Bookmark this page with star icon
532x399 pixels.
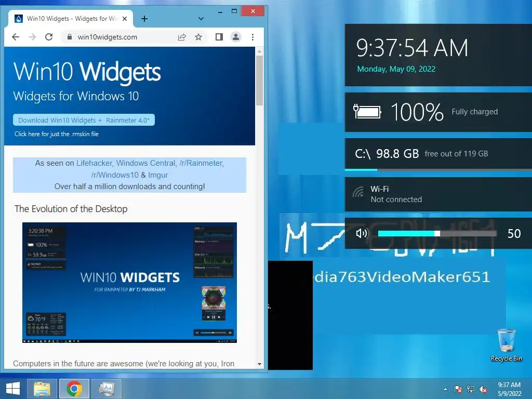click(x=198, y=37)
